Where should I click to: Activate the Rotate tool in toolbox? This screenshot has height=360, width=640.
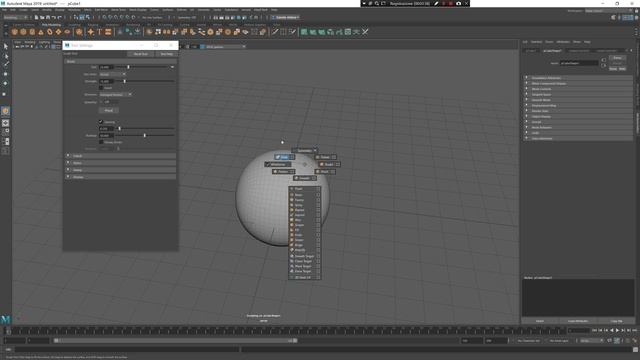point(6,83)
